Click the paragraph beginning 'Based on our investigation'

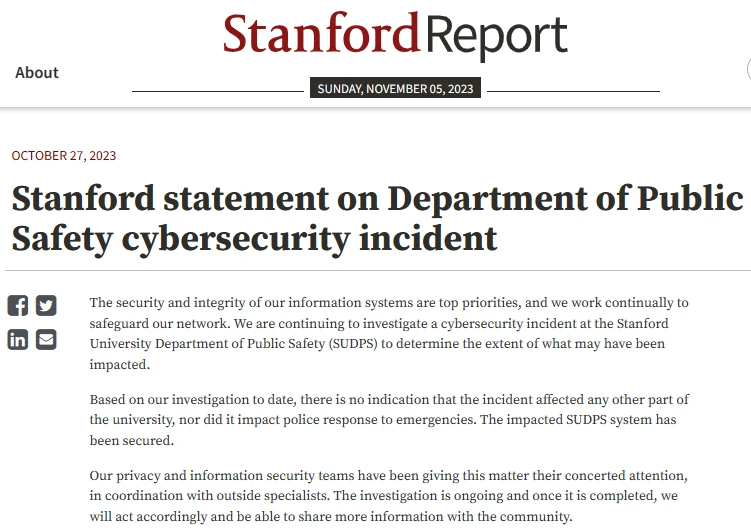[389, 420]
